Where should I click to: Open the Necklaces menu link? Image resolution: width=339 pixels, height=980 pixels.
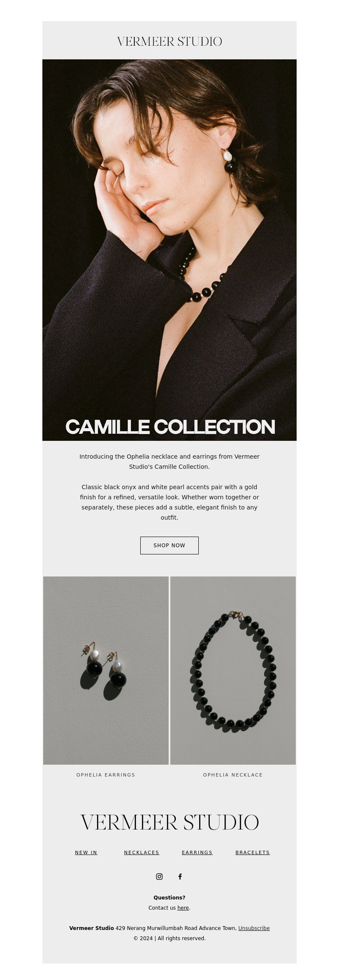pyautogui.click(x=142, y=852)
